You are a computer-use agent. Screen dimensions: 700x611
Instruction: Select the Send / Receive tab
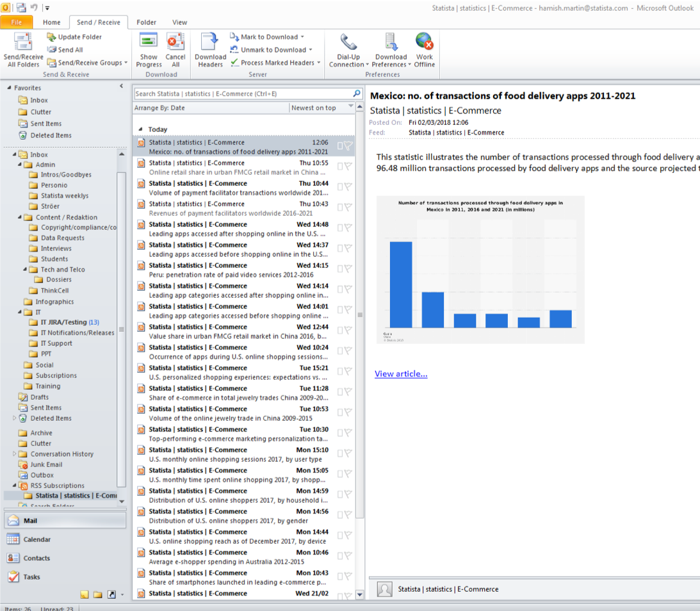pos(98,22)
